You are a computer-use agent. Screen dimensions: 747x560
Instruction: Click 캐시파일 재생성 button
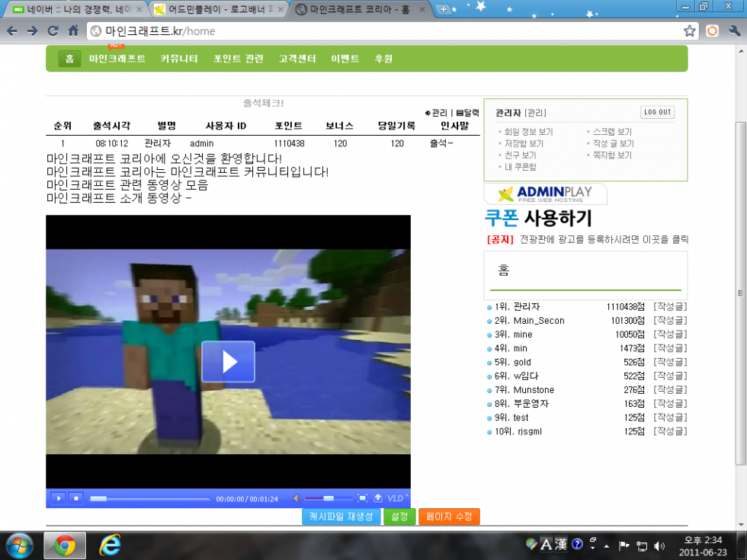click(341, 517)
